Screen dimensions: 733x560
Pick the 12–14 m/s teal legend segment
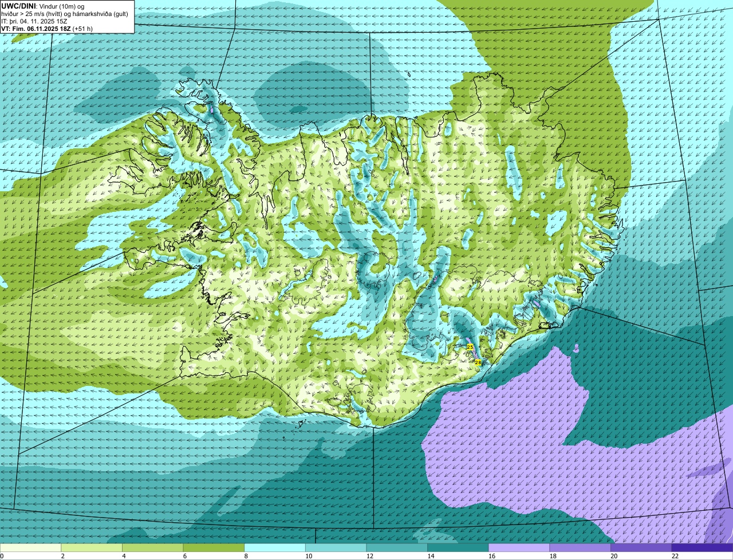397,547
